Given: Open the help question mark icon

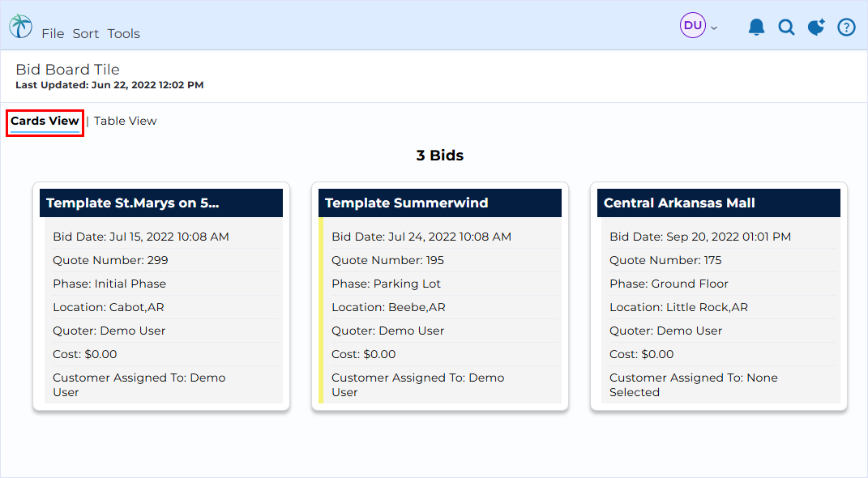Looking at the screenshot, I should point(846,27).
